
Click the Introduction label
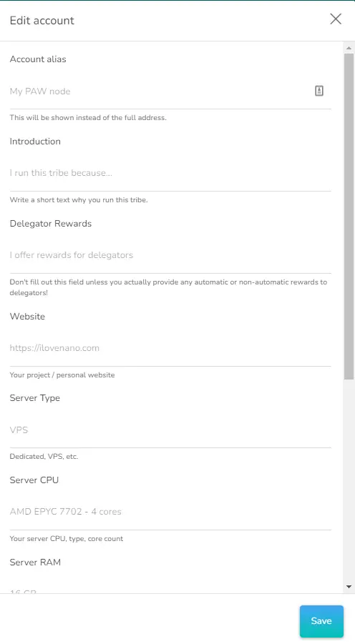coord(35,142)
